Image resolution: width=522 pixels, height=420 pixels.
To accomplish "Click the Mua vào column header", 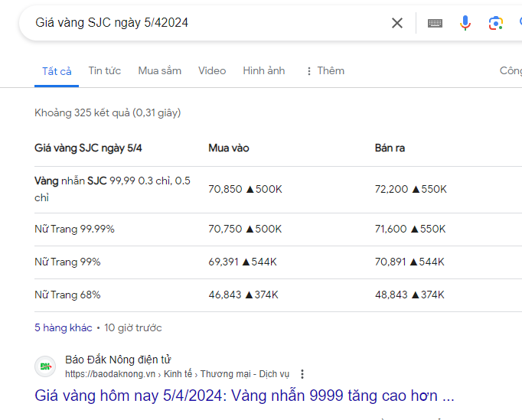I will 228,148.
